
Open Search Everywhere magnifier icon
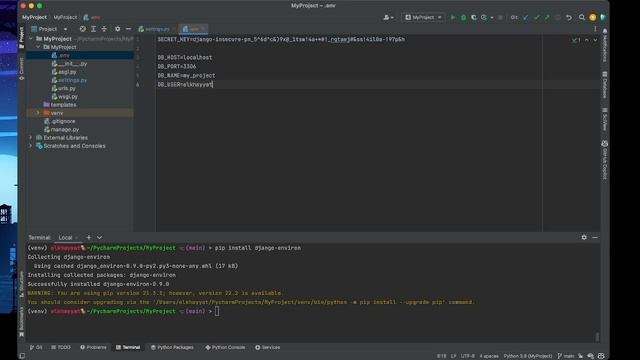(582, 18)
